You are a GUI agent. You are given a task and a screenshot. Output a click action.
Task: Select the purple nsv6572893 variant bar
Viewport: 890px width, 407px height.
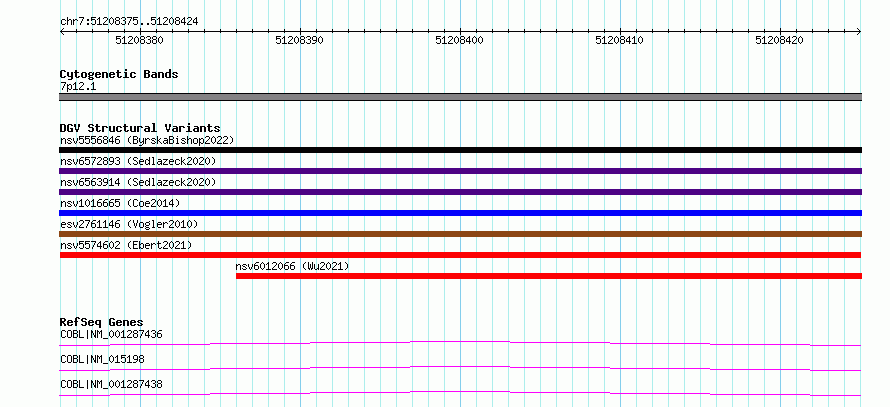click(460, 171)
